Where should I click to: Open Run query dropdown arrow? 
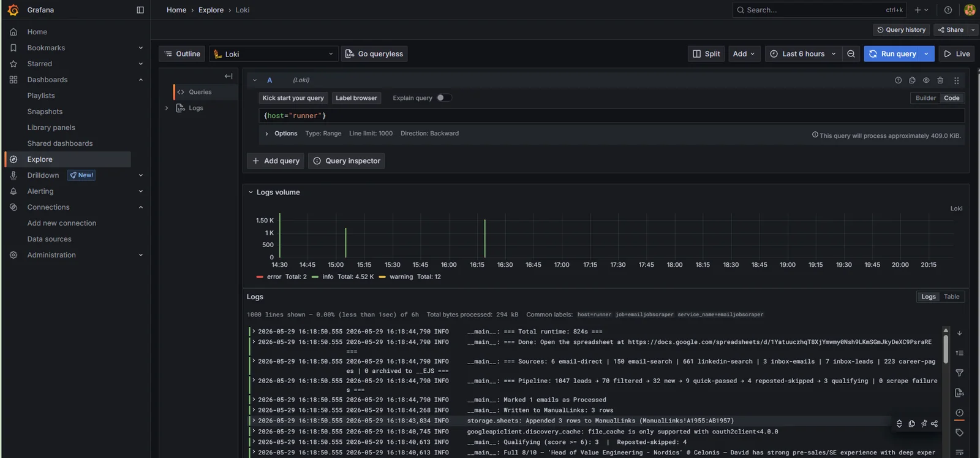point(927,54)
